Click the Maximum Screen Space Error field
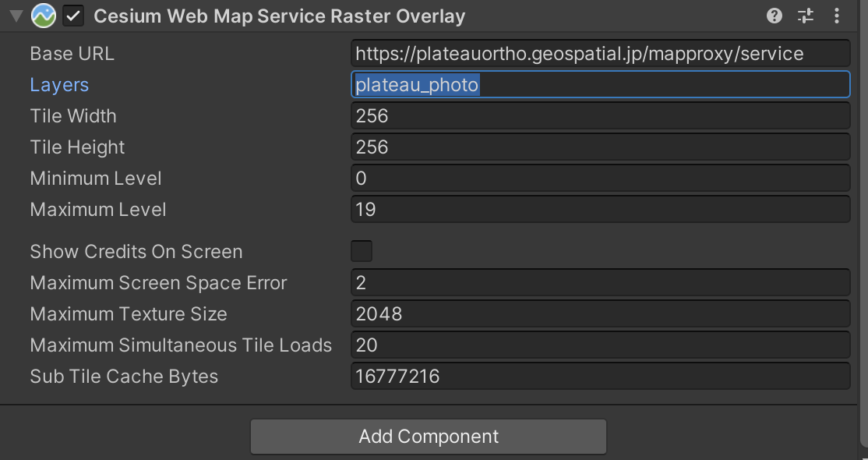 click(601, 283)
